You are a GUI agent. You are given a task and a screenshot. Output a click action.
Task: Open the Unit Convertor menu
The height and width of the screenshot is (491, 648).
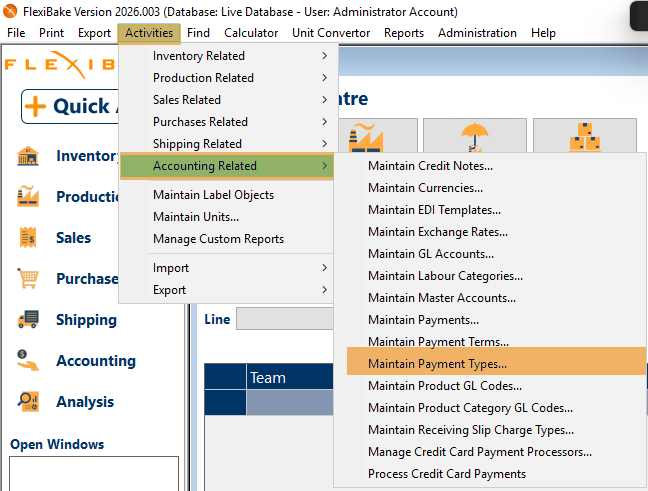point(331,33)
